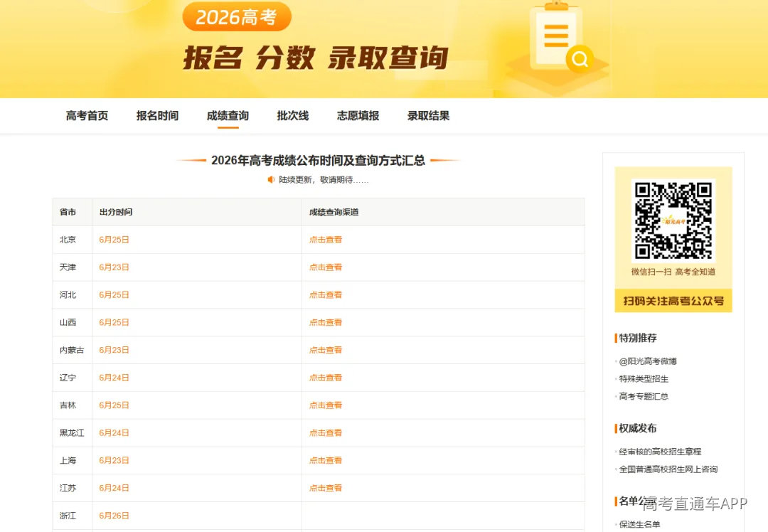Click the 微信扫一扫 高考全知道 caption
Image resolution: width=768 pixels, height=532 pixels.
click(x=673, y=272)
